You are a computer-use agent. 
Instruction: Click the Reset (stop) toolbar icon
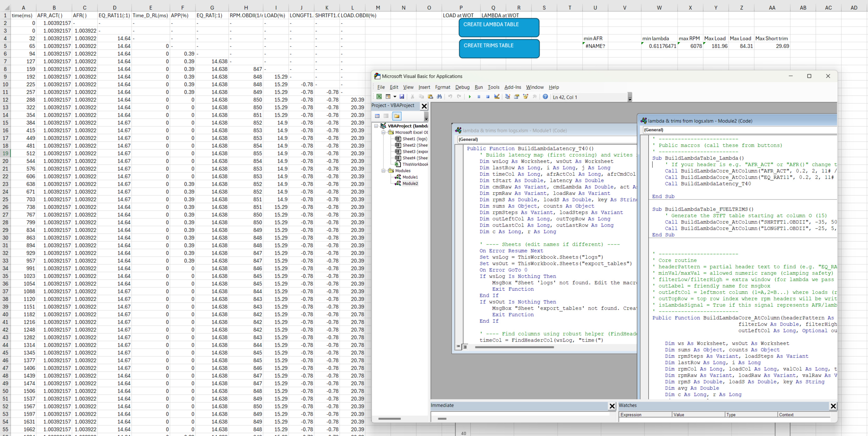(488, 97)
